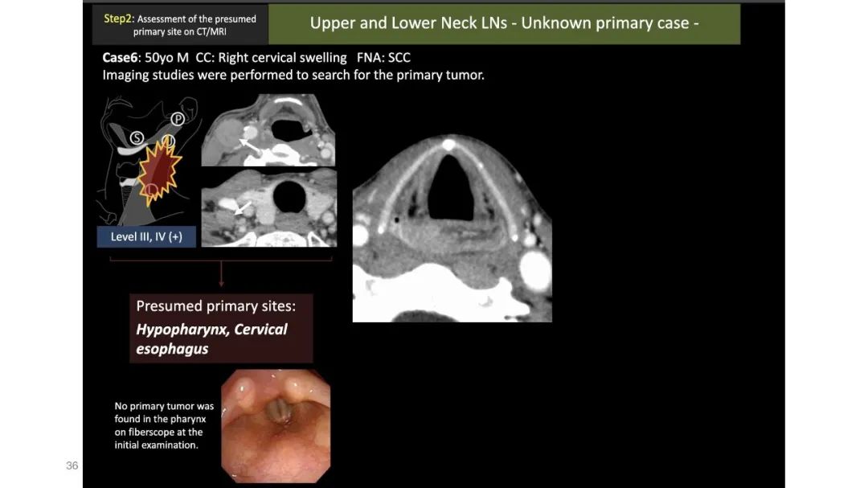Screen dimensions: 868x488
Task: Click the circled P label in neck diagram
Action: tap(177, 119)
